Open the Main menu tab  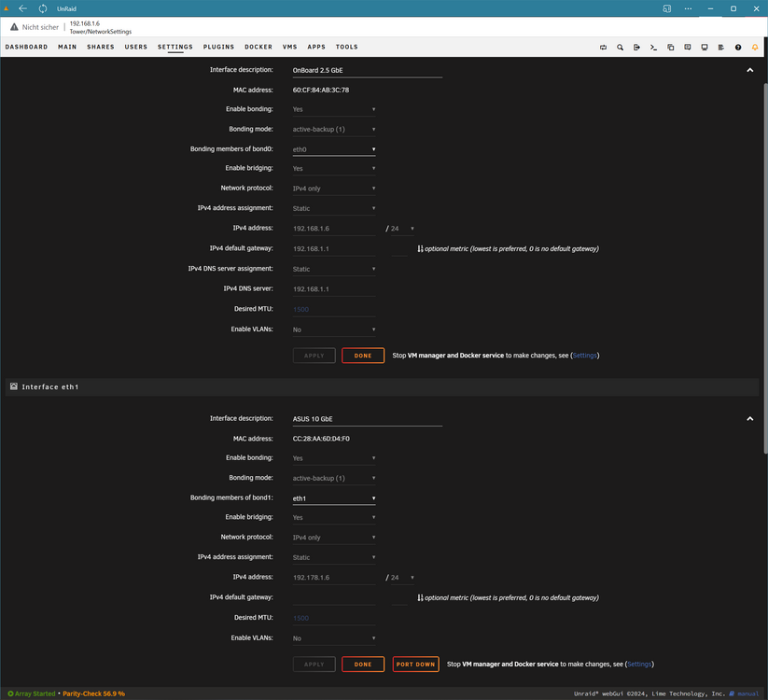[x=67, y=47]
